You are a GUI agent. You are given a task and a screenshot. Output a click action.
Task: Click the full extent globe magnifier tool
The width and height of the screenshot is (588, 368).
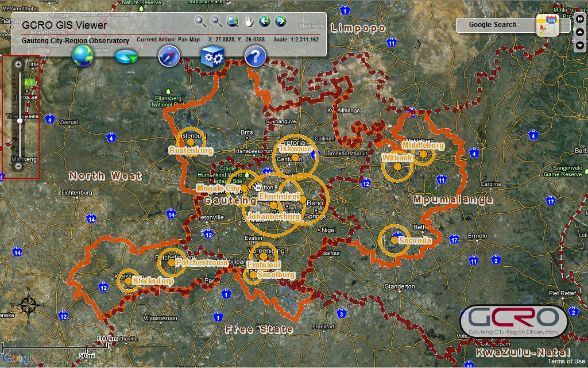pyautogui.click(x=233, y=21)
